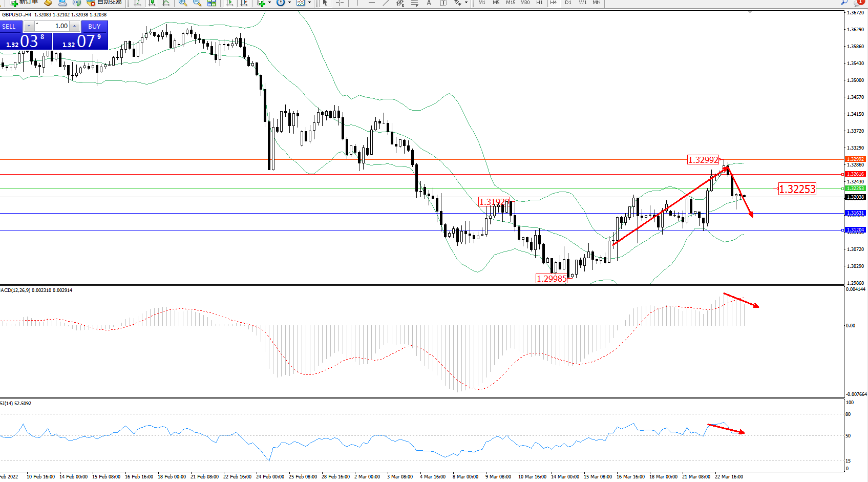Open the search magnifier in top right
This screenshot has height=482, width=868.
tap(844, 3)
